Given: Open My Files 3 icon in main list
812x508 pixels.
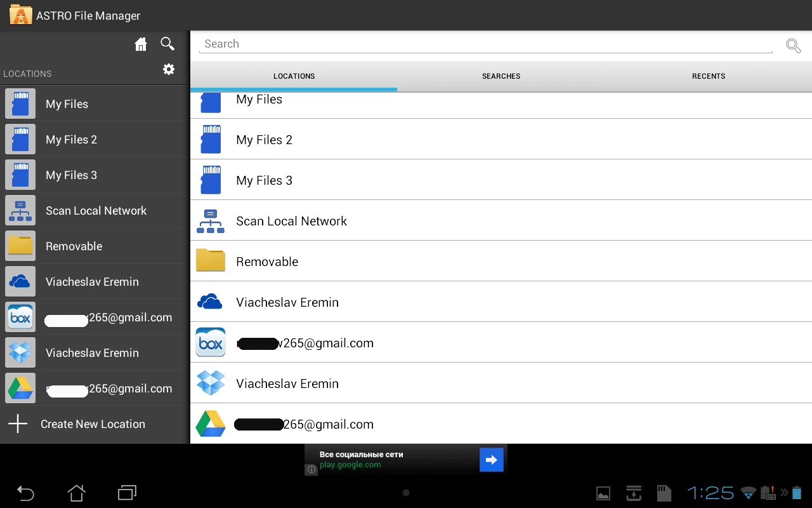Looking at the screenshot, I should coord(211,180).
